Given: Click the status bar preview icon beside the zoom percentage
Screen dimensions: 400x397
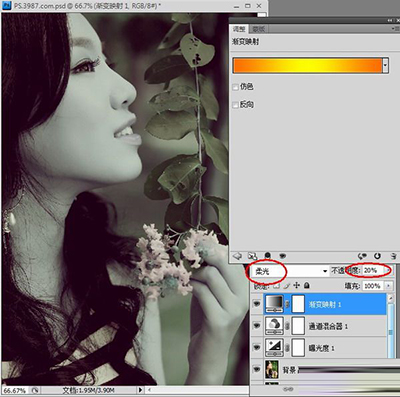Looking at the screenshot, I should click(x=35, y=390).
